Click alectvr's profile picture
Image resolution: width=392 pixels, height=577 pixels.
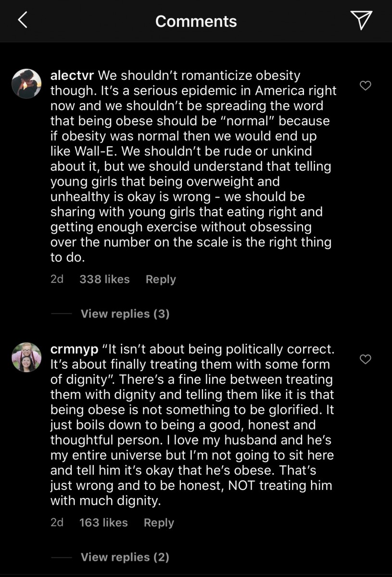(26, 84)
